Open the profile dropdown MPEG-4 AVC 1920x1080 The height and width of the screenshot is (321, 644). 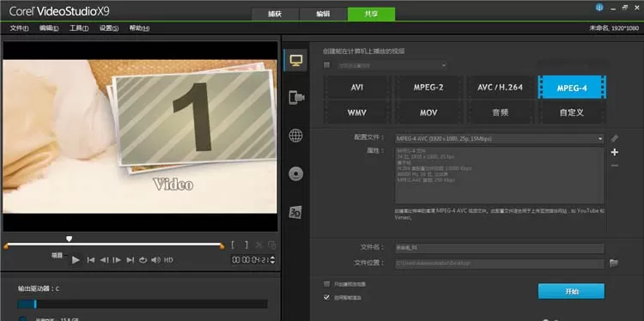click(500, 139)
